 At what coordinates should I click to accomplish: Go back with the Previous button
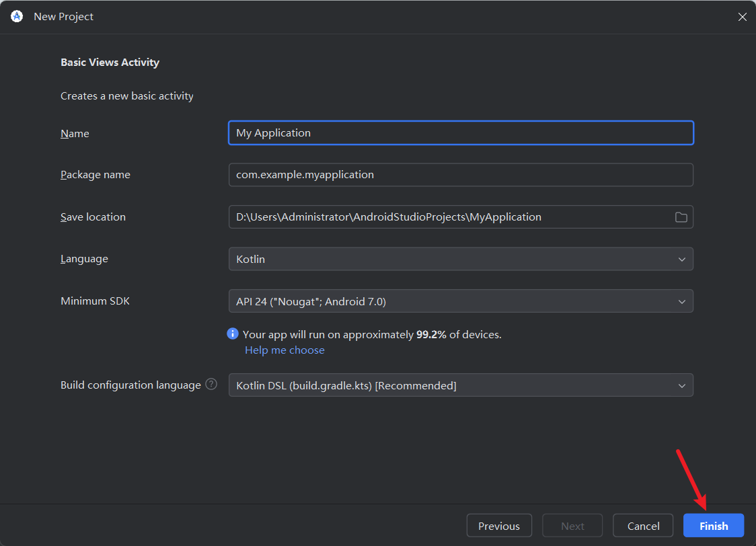tap(499, 526)
